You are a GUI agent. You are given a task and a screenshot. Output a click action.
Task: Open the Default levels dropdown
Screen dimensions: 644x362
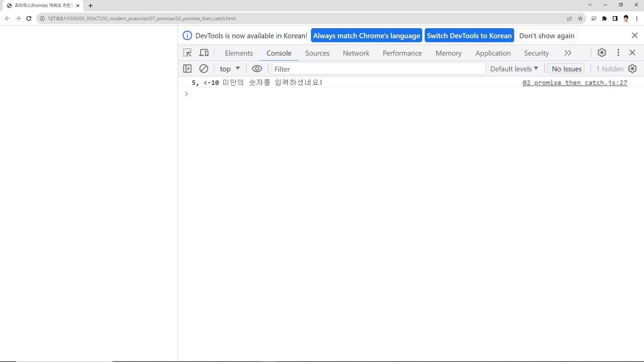(x=514, y=69)
